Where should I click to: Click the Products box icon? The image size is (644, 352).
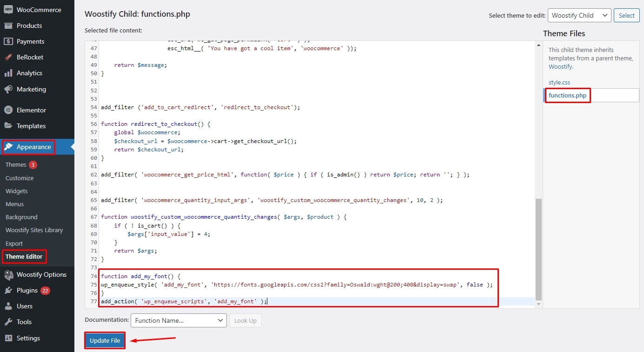(x=8, y=26)
